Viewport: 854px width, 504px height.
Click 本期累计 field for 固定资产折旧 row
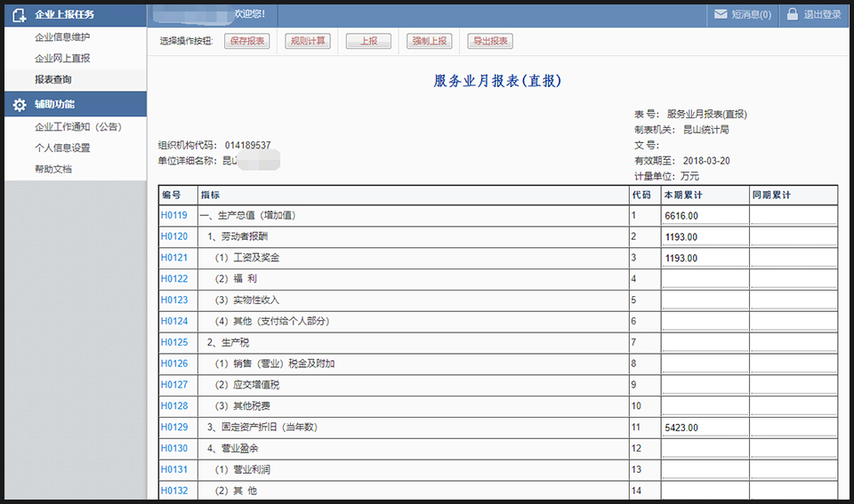(705, 428)
